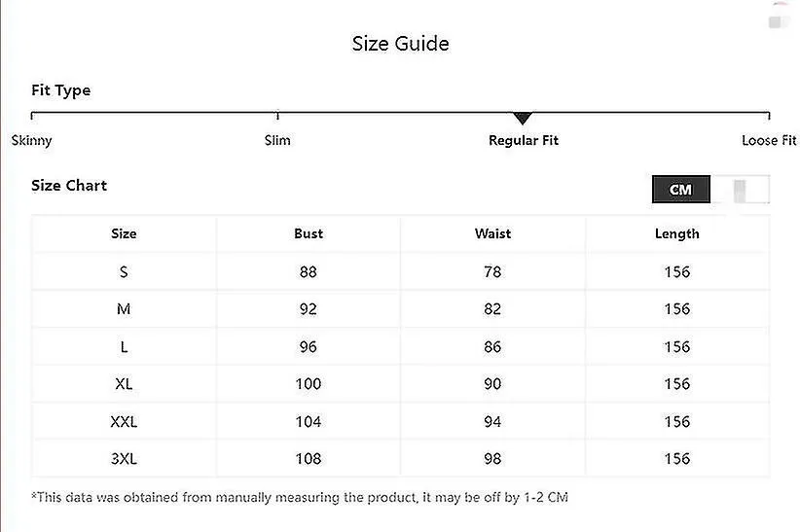Click the Size column header

click(124, 233)
